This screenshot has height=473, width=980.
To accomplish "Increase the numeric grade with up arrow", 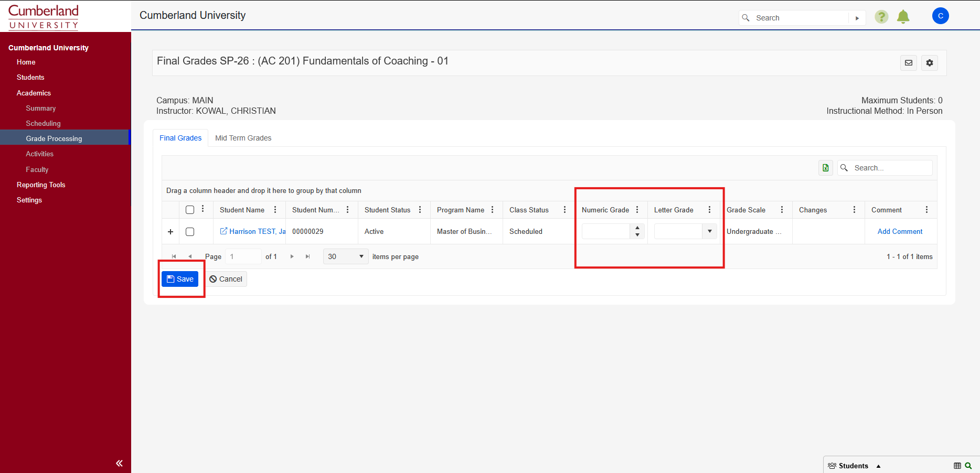I will (637, 228).
